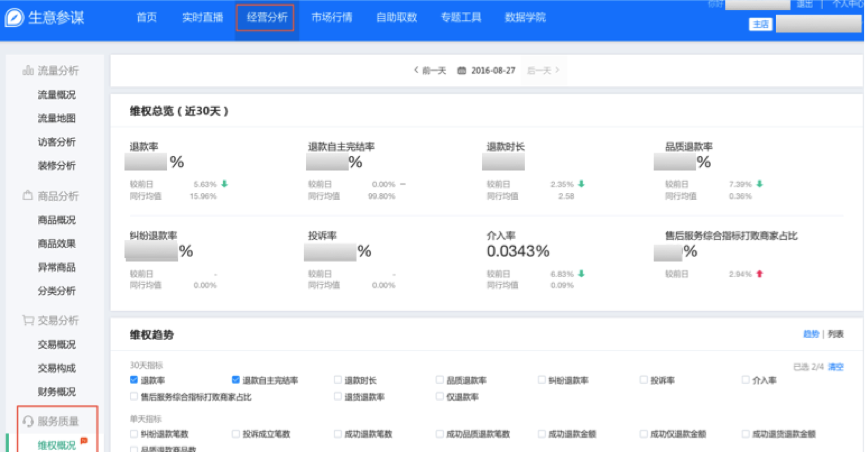Open 流量概况 in sidebar
Image resolution: width=865 pixels, height=453 pixels.
point(56,95)
